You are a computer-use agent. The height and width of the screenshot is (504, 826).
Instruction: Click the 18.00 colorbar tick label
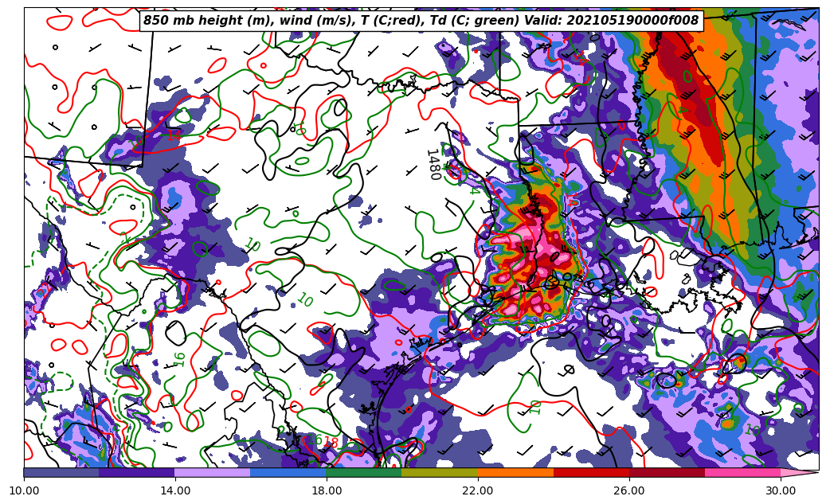tap(327, 490)
